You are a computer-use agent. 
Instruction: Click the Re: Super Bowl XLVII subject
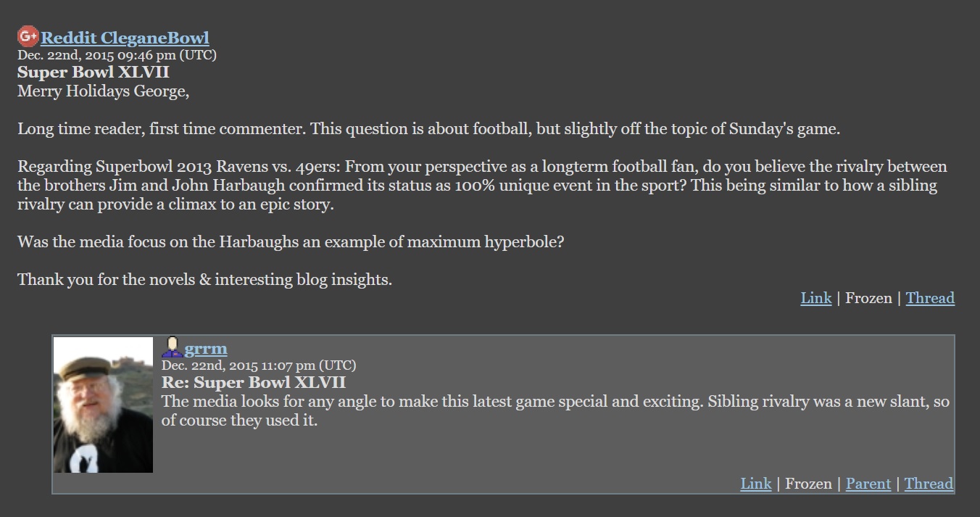click(254, 383)
